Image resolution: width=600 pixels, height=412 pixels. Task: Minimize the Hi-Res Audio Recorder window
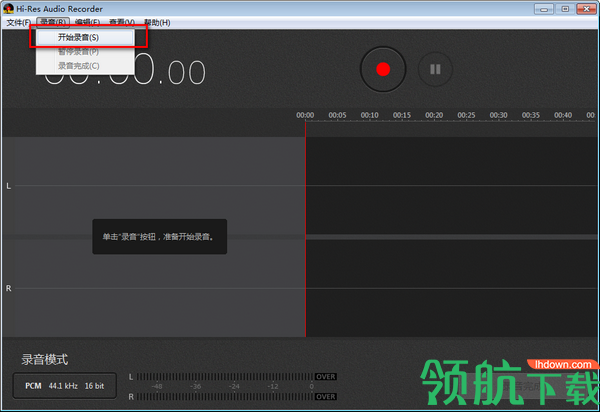544,9
